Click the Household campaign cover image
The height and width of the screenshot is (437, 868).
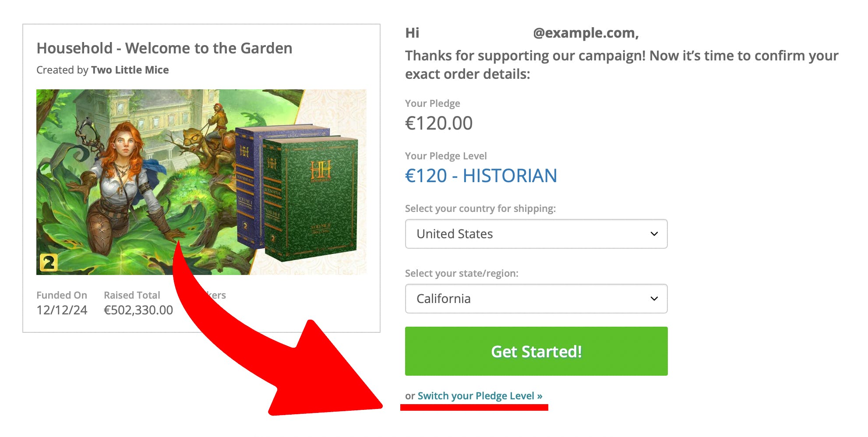pos(201,182)
